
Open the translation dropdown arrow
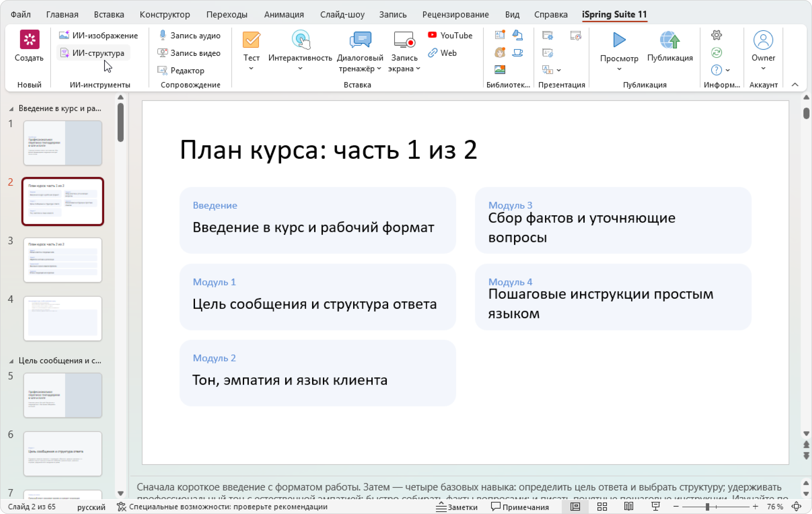coord(559,70)
